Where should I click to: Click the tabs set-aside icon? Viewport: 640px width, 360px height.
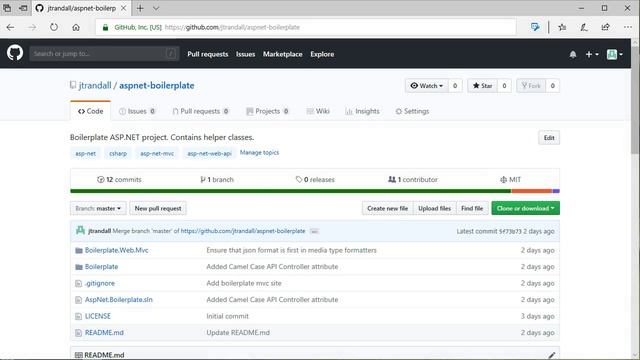pos(7,8)
